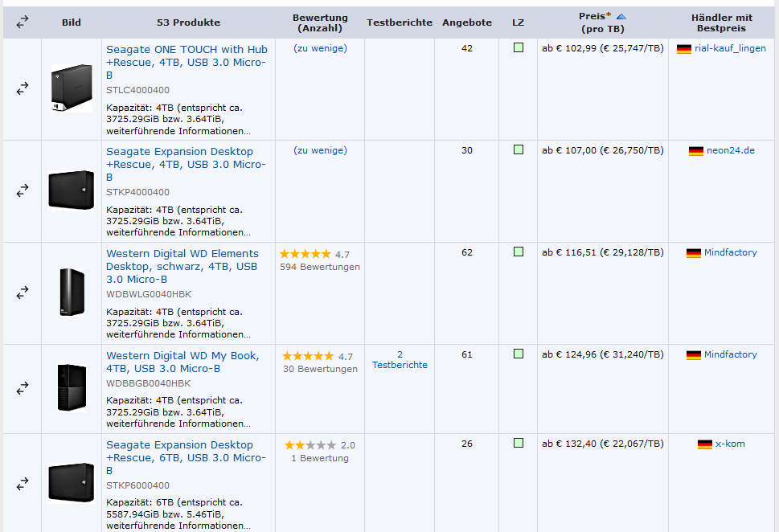This screenshot has height=532, width=779.
Task: Click the price 'ab € 116,51'
Action: tap(569, 252)
